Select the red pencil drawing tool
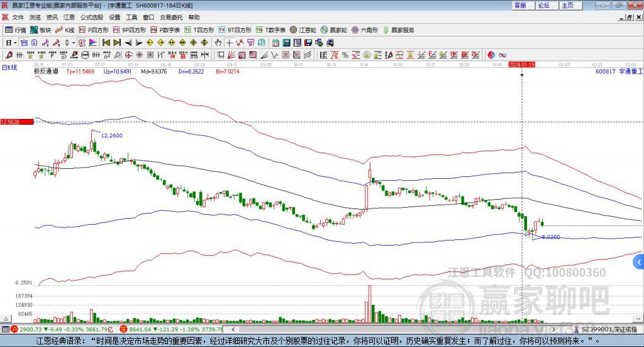Image resolution: width=644 pixels, height=347 pixels. [x=9, y=55]
